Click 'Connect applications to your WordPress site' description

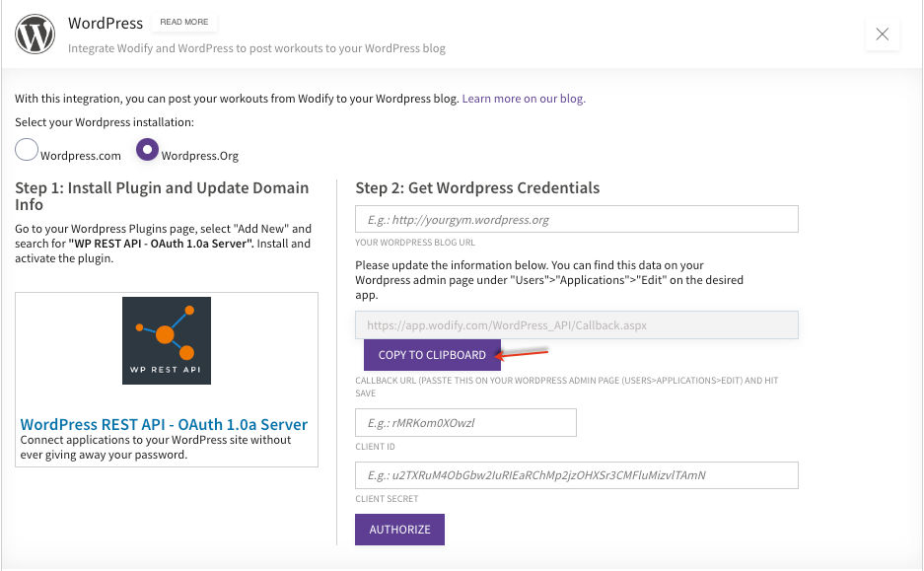pos(156,448)
